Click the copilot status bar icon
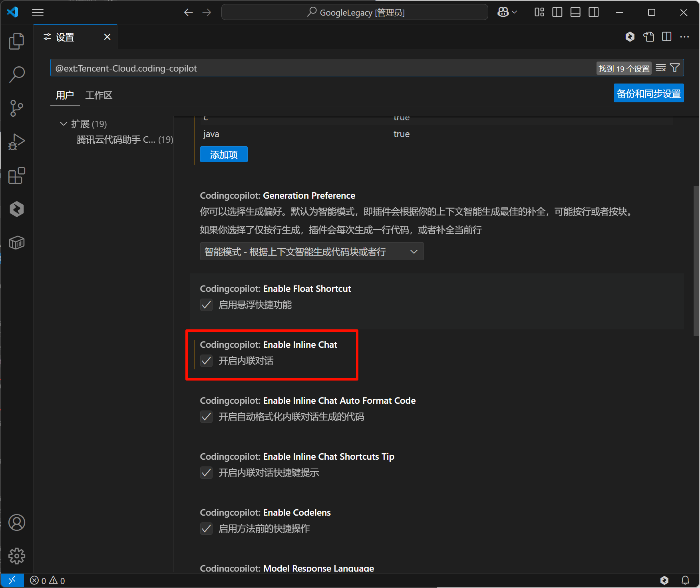The height and width of the screenshot is (588, 700). click(x=664, y=580)
